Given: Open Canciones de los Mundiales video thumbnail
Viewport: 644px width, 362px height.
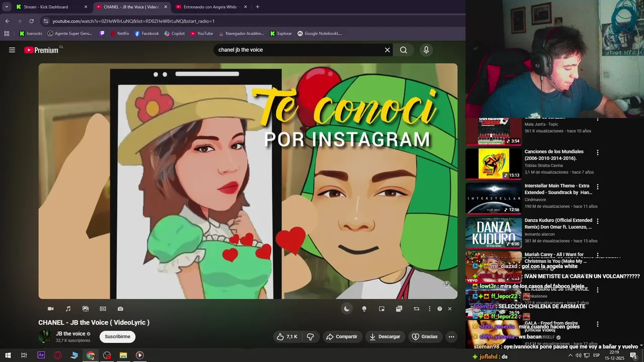Looking at the screenshot, I should point(493,164).
